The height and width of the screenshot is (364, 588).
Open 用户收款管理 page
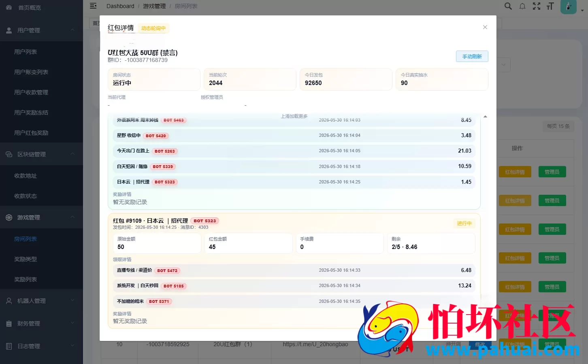(41, 92)
